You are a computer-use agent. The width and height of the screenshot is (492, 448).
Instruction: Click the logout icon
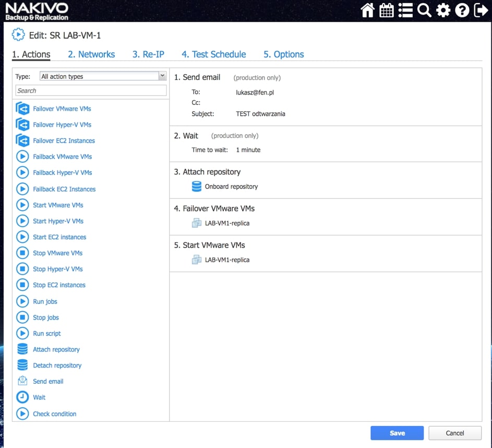481,10
